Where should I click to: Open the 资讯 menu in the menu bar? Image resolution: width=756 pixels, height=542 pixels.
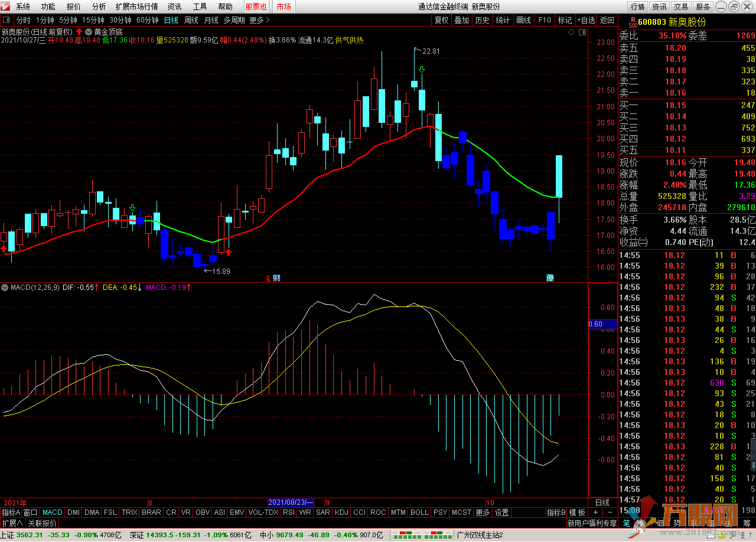pos(174,6)
